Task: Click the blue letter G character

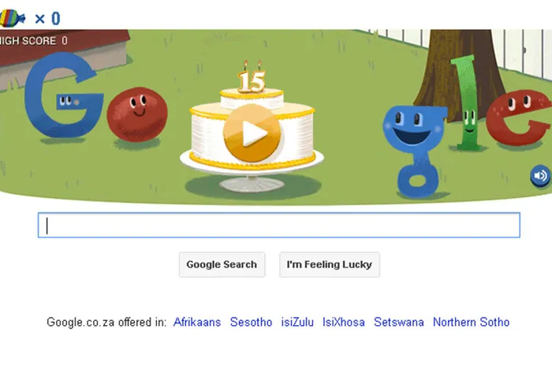Action: coord(63,95)
